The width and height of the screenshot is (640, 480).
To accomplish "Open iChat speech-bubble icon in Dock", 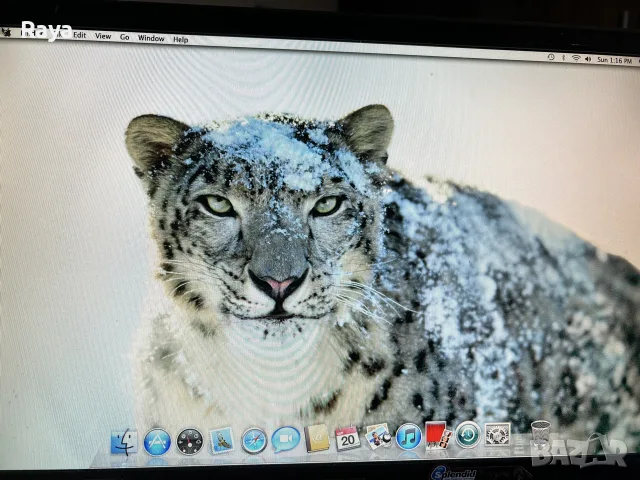I will (x=286, y=439).
